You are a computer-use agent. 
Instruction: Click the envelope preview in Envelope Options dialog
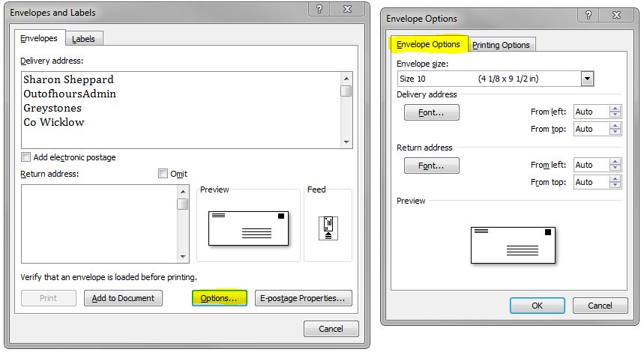513,245
